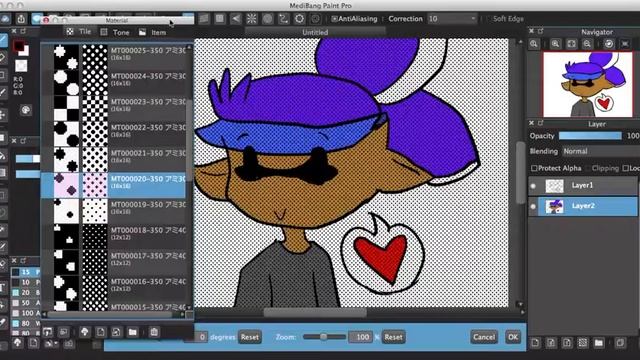Viewport: 640px width, 360px height.
Task: Zoom out on Navigator panel
Action: [587, 44]
